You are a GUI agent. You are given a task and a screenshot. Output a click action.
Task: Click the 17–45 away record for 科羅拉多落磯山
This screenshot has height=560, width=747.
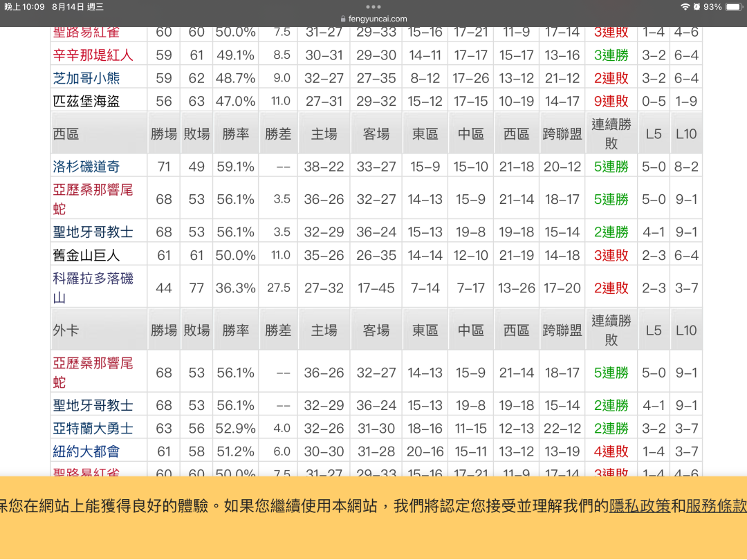tap(376, 288)
